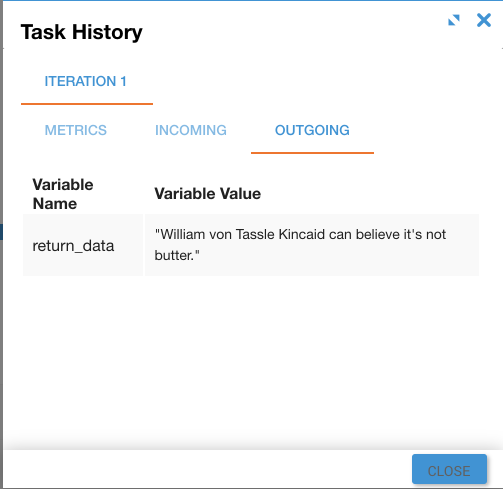Click the Task History dialog title
The height and width of the screenshot is (489, 503).
coord(82,32)
